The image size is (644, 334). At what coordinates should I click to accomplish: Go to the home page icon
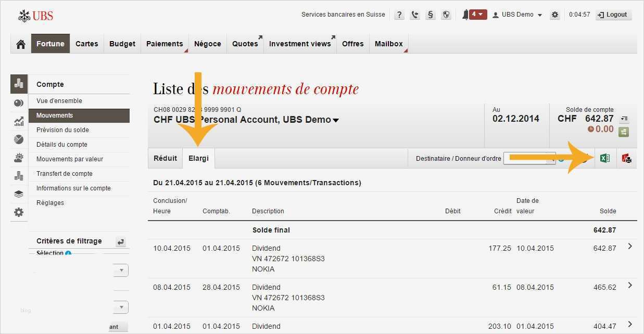click(x=21, y=44)
